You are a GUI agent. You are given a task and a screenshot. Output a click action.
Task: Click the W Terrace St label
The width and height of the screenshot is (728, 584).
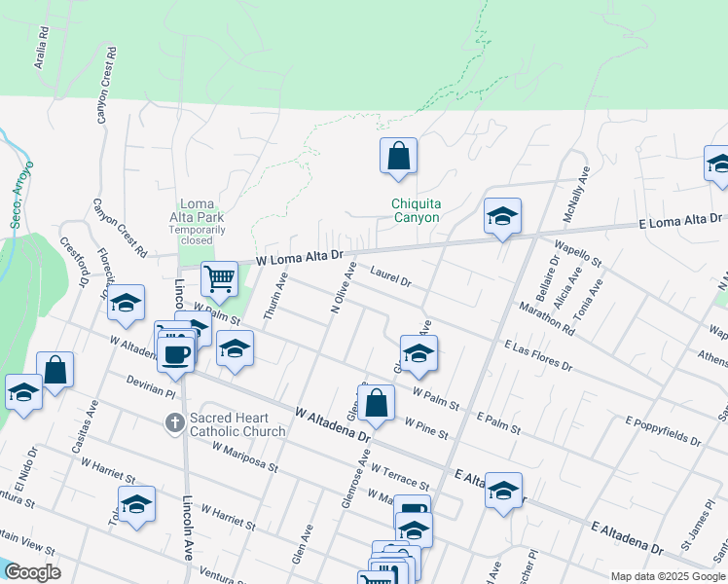400,477
